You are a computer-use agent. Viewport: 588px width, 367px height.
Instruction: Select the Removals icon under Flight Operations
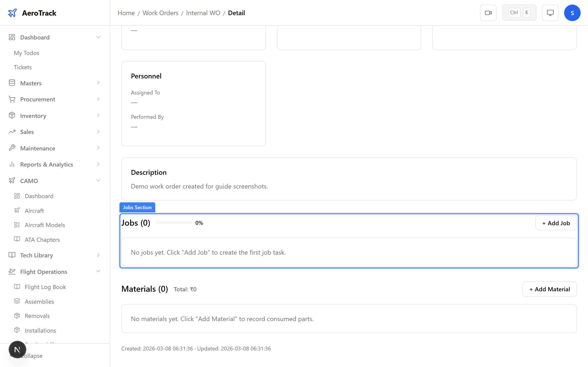pos(17,316)
